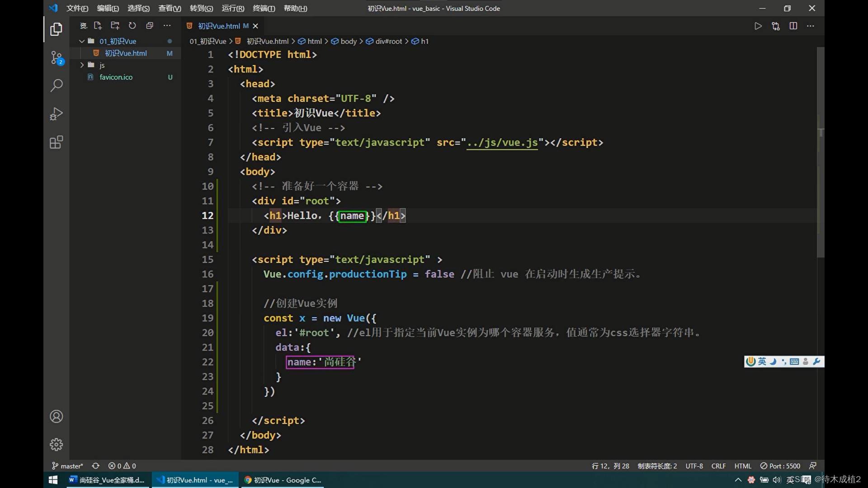Open the Search view in activity bar

tap(56, 85)
